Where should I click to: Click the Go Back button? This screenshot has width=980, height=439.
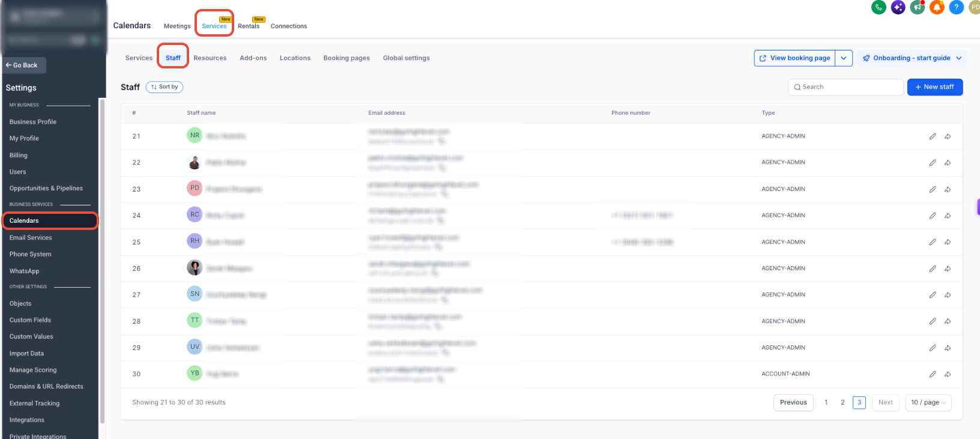[x=24, y=65]
